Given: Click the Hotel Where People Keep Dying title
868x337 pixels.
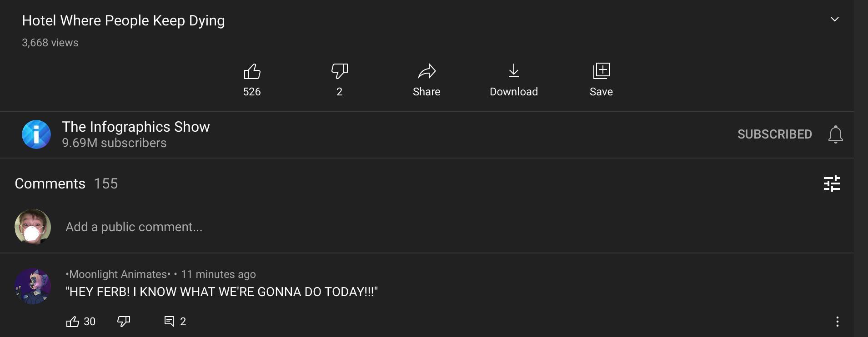Looking at the screenshot, I should (x=123, y=21).
